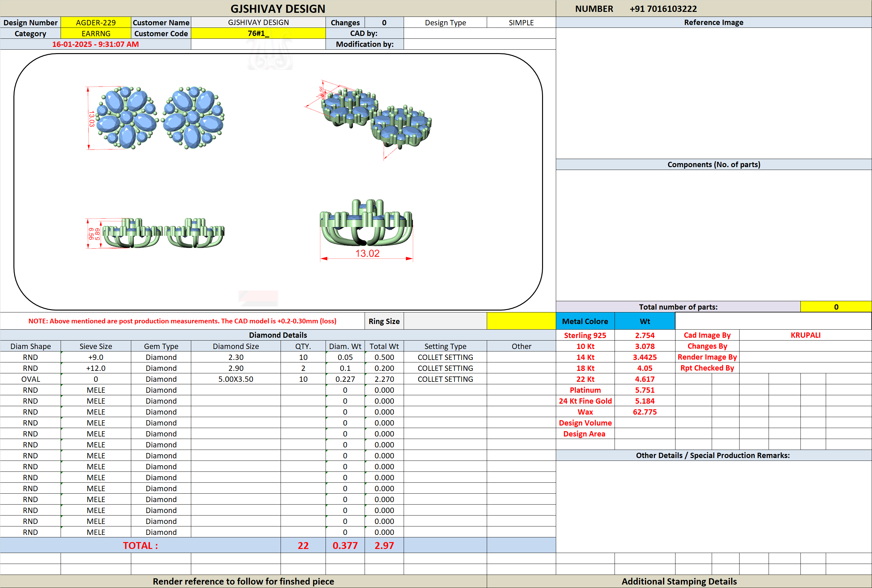Image resolution: width=872 pixels, height=588 pixels.
Task: Click the GJSHIVAY DESIGN title header
Action: click(x=278, y=9)
